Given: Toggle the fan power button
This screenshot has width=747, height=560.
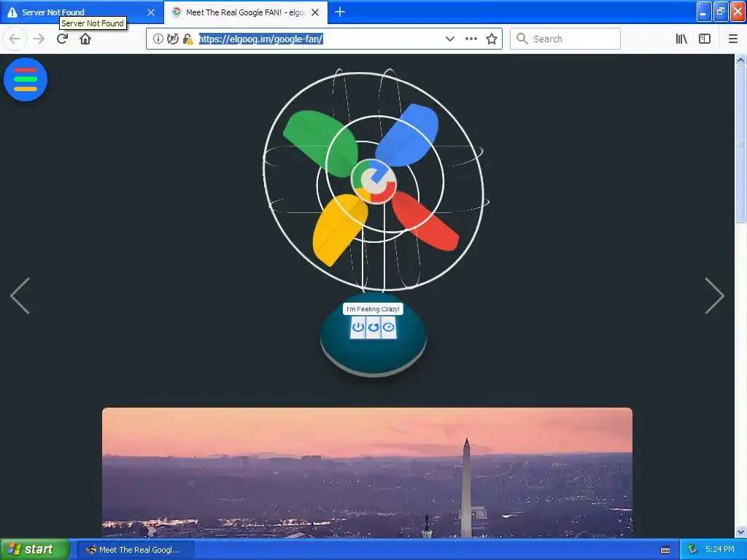Looking at the screenshot, I should [357, 327].
